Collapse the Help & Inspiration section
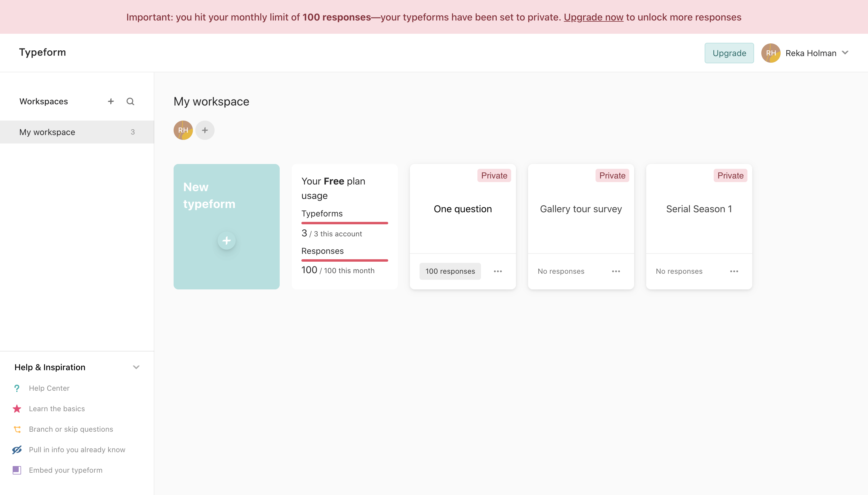Viewport: 868px width, 495px height. point(136,367)
